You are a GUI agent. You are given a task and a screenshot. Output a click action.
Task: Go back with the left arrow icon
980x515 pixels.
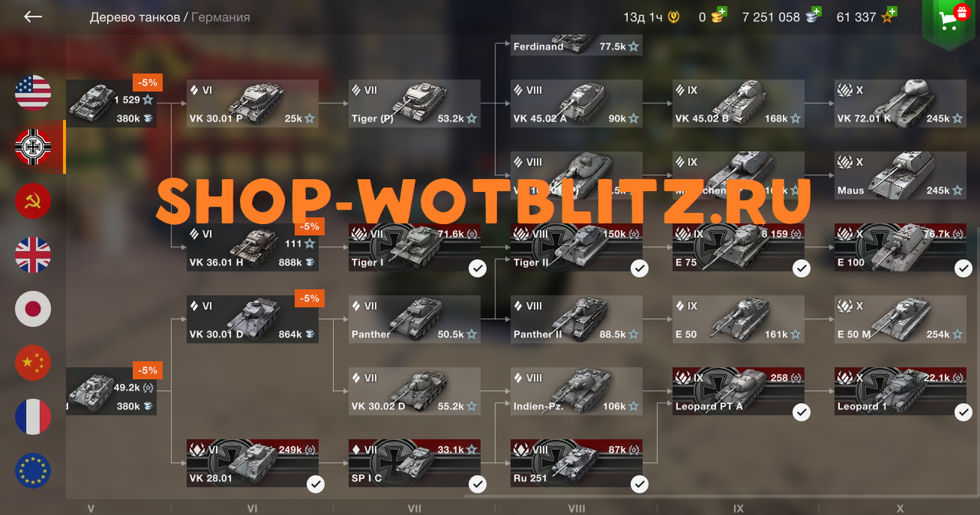[x=33, y=17]
